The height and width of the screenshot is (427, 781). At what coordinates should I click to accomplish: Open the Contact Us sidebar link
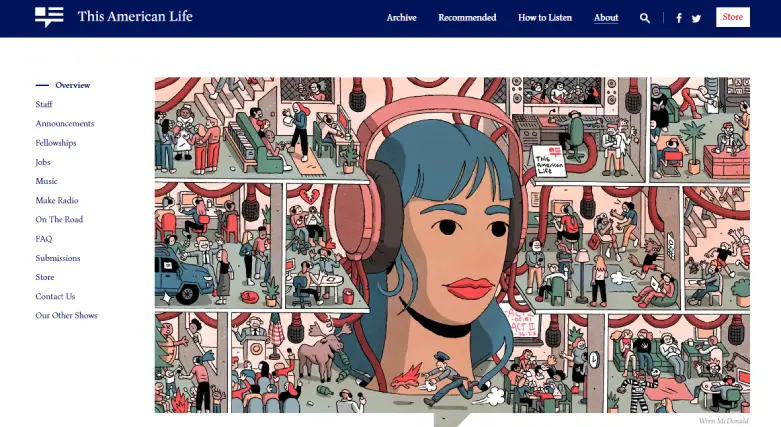click(55, 296)
